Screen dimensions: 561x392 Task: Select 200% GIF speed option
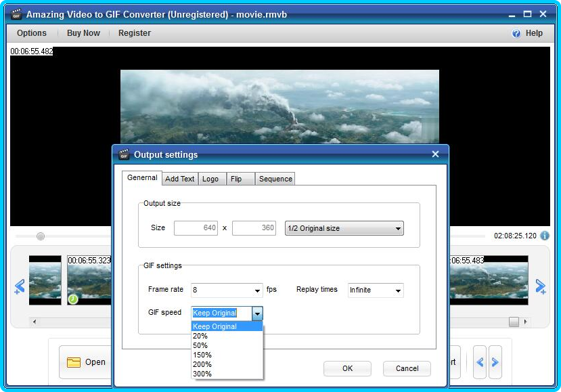[x=227, y=364]
